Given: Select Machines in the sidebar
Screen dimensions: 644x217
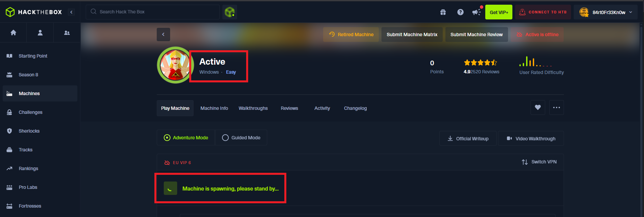Looking at the screenshot, I should point(40,93).
